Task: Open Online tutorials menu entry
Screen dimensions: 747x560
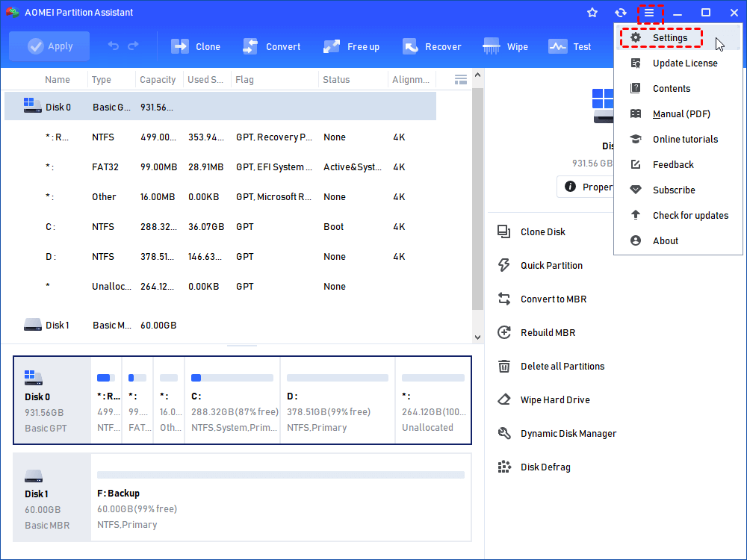Action: pos(678,139)
